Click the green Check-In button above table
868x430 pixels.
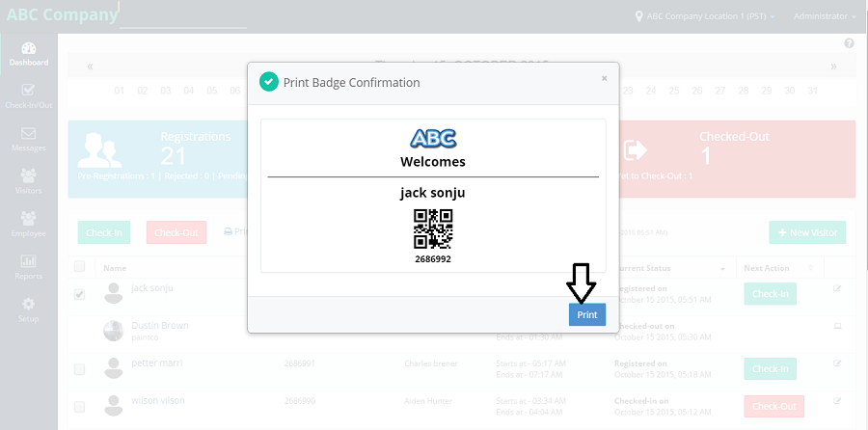click(104, 232)
